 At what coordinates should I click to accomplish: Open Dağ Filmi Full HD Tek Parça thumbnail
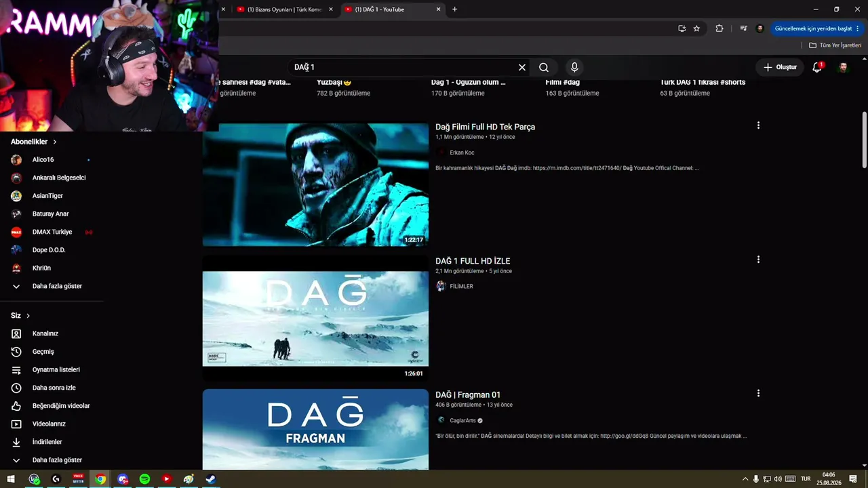315,184
